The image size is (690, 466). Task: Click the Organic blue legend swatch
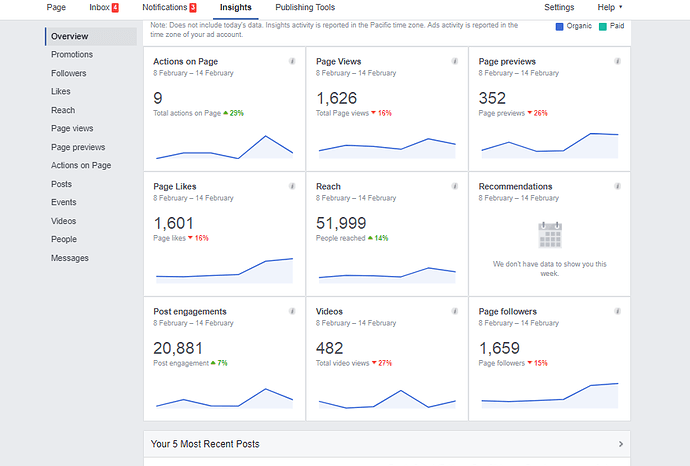(559, 28)
